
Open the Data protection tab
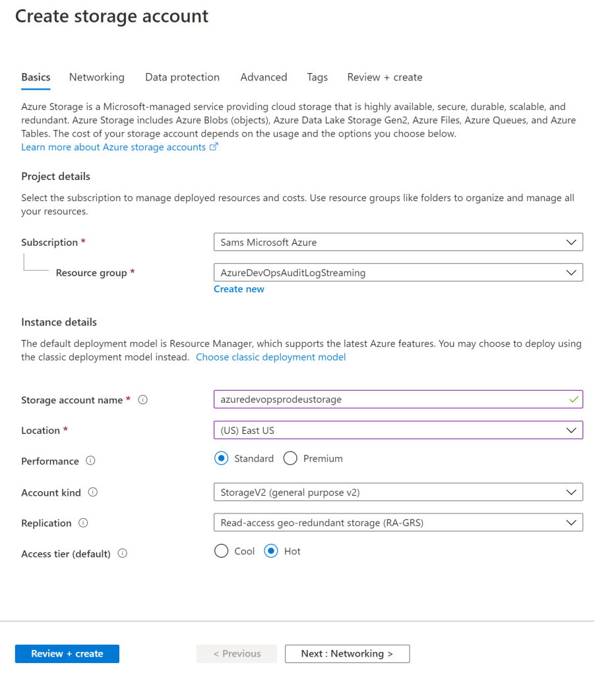(182, 77)
